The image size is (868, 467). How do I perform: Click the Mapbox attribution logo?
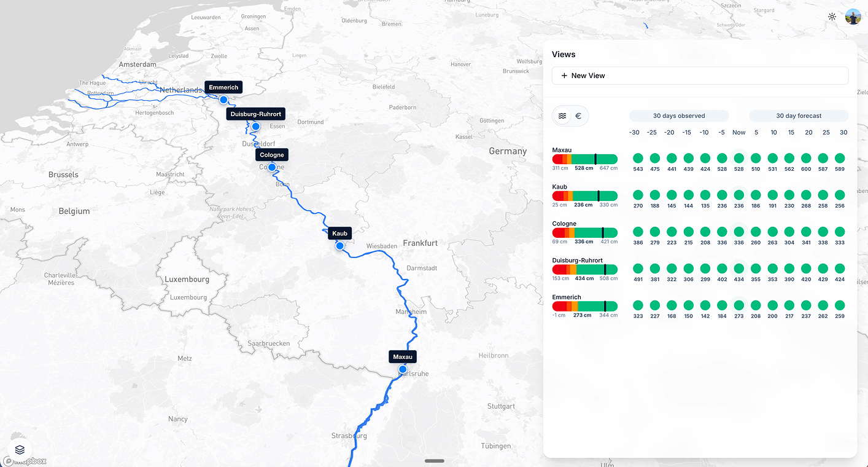click(23, 460)
